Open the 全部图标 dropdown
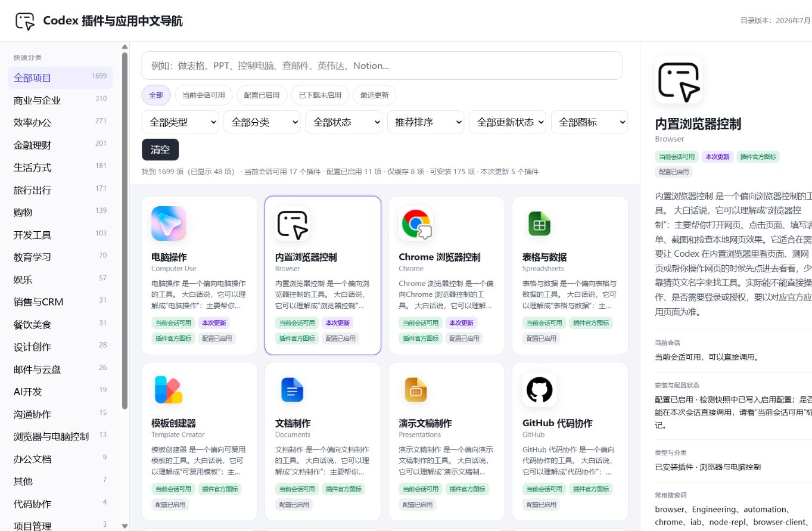This screenshot has height=531, width=812. click(589, 122)
